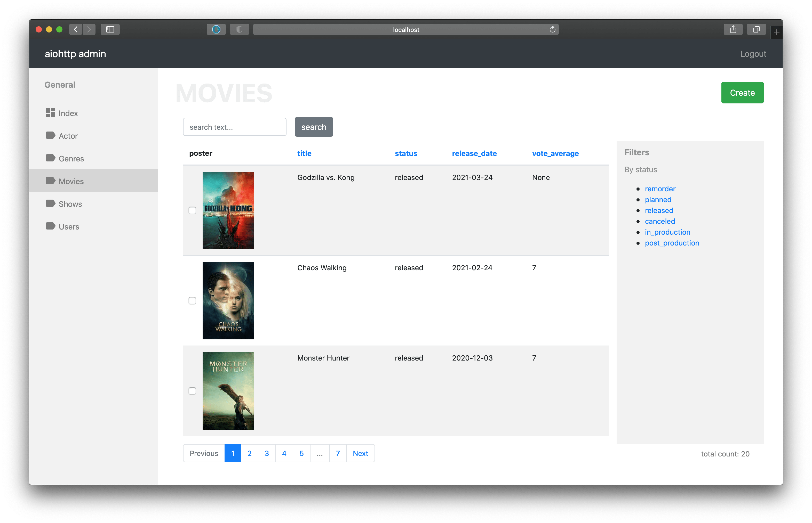The width and height of the screenshot is (812, 523).
Task: Check the Godzilla vs. Kong row checkbox
Action: [x=192, y=210]
